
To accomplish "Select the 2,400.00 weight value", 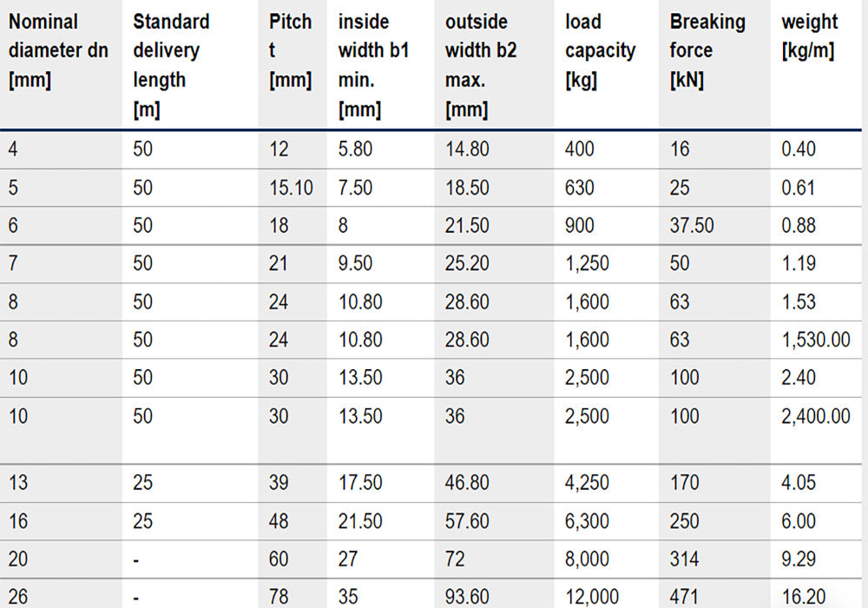I will point(816,416).
